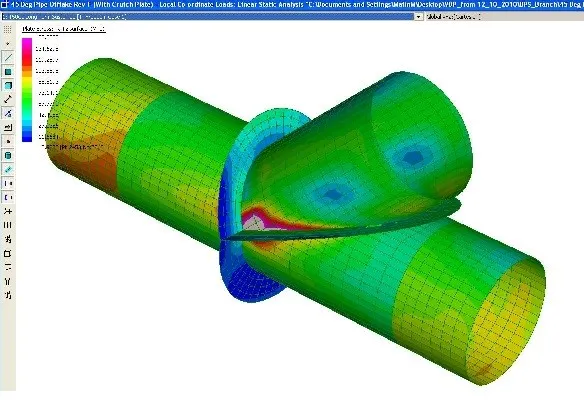This screenshot has height=418, width=584.
Task: Toggle link selection (double-ended diagonal line icon)
Action: click(7, 99)
